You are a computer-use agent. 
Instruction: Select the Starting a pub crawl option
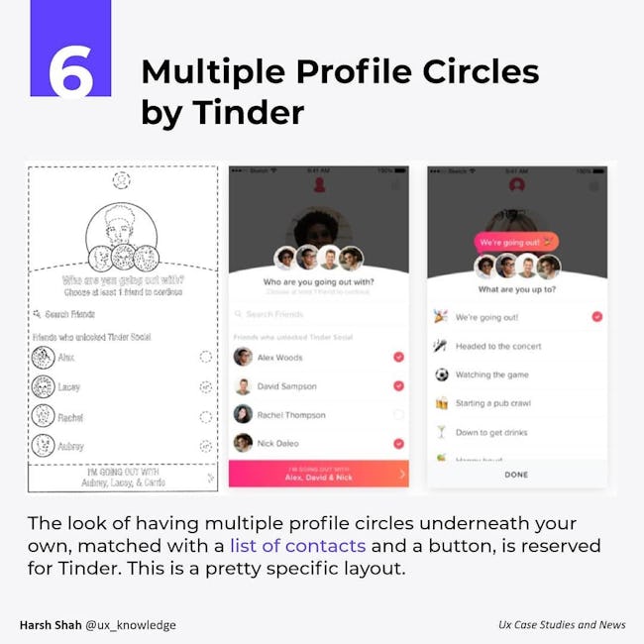(x=516, y=403)
